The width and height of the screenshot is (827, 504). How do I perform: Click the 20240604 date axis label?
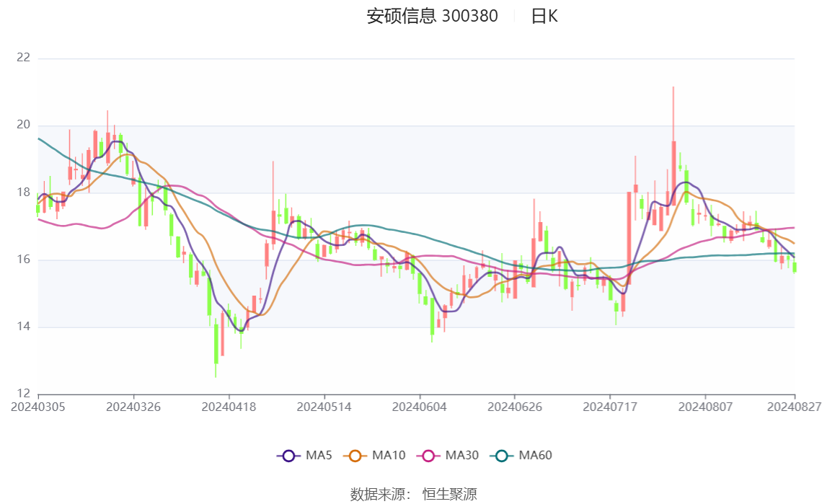(420, 407)
